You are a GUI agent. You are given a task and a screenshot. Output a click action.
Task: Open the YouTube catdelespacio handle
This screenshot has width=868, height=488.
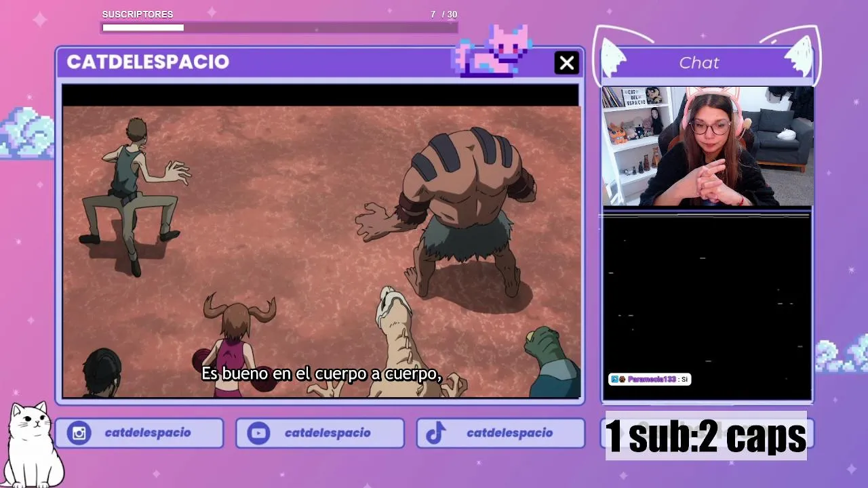coord(328,433)
